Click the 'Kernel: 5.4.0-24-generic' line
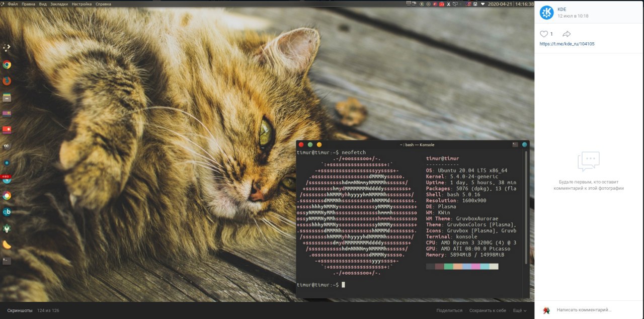644x319 pixels. tap(462, 177)
